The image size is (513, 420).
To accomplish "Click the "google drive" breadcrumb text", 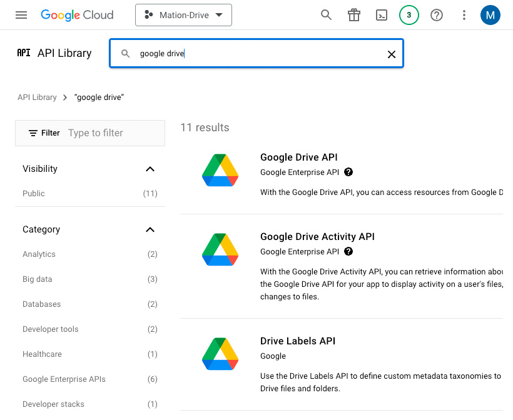I will [x=99, y=97].
